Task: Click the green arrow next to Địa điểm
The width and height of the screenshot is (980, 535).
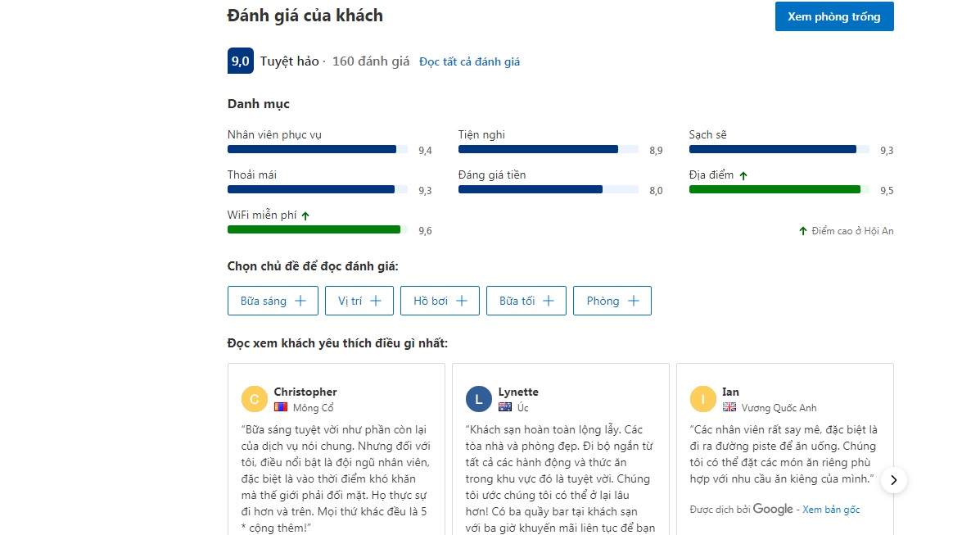Action: click(743, 176)
